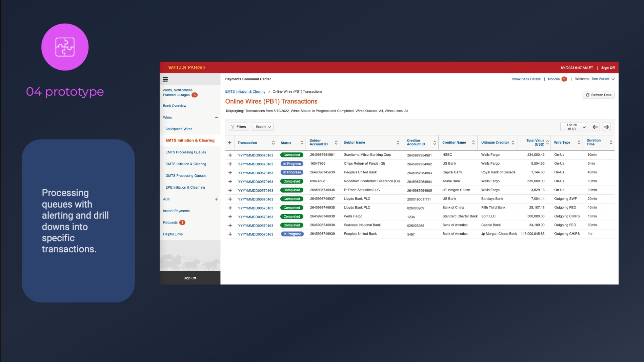644x362 pixels.
Task: Expand the ACH sidebar section
Action: [x=217, y=199]
